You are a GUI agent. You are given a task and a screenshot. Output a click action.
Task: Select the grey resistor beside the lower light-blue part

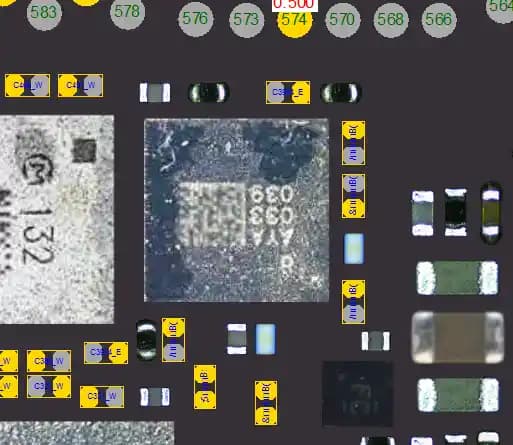(x=237, y=339)
